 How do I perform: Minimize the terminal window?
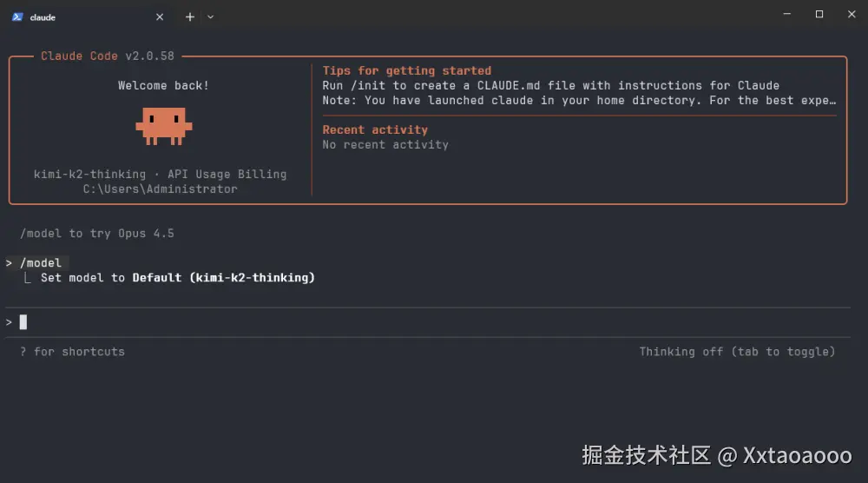point(786,15)
